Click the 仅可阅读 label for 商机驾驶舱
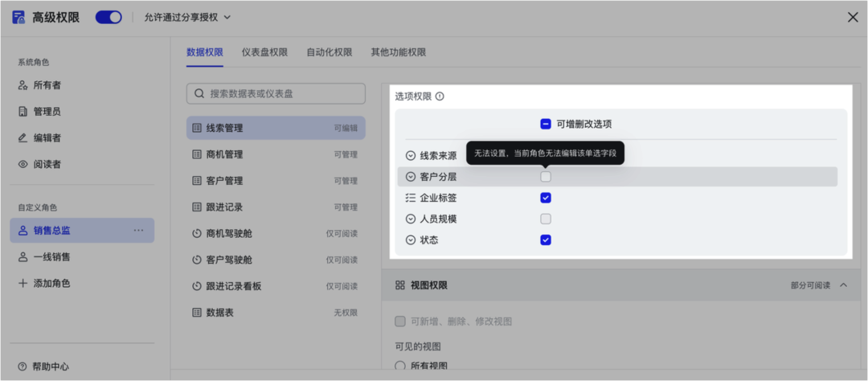The image size is (868, 381). 342,233
